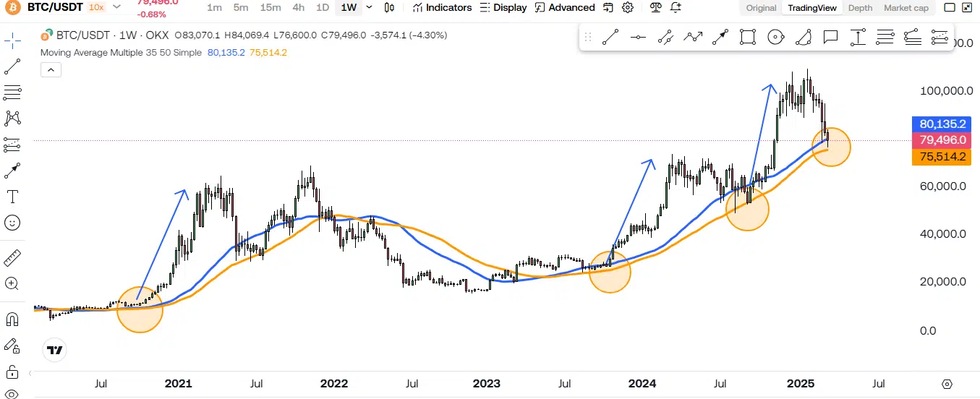Switch to the Depth chart tab
980x399 pixels.
(x=859, y=8)
